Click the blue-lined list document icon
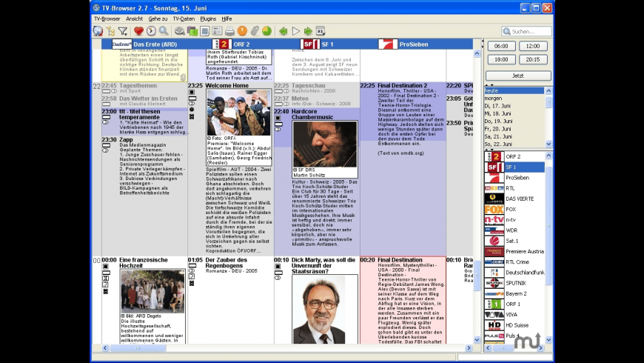Image resolution: width=644 pixels, height=363 pixels. click(x=204, y=31)
